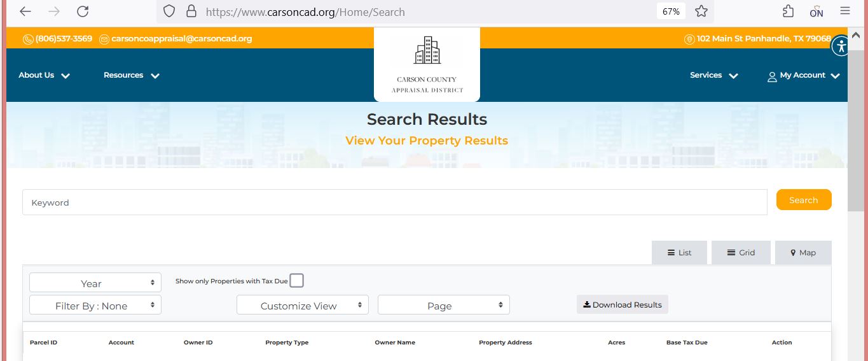Open the Page dropdown
The height and width of the screenshot is (361, 868).
[x=444, y=306]
